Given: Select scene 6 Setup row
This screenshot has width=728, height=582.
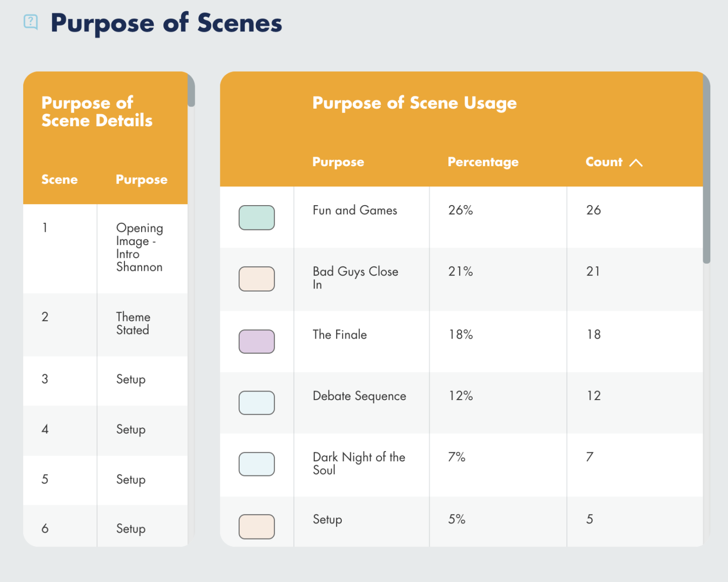Looking at the screenshot, I should click(x=105, y=526).
